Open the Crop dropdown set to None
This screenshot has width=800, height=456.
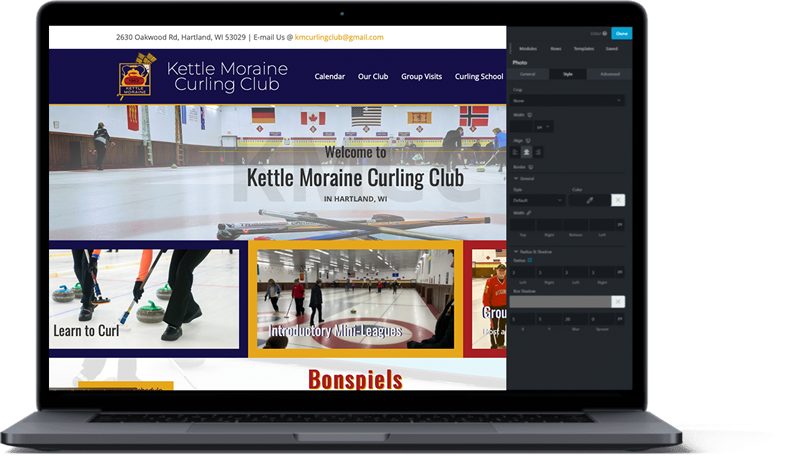point(568,100)
